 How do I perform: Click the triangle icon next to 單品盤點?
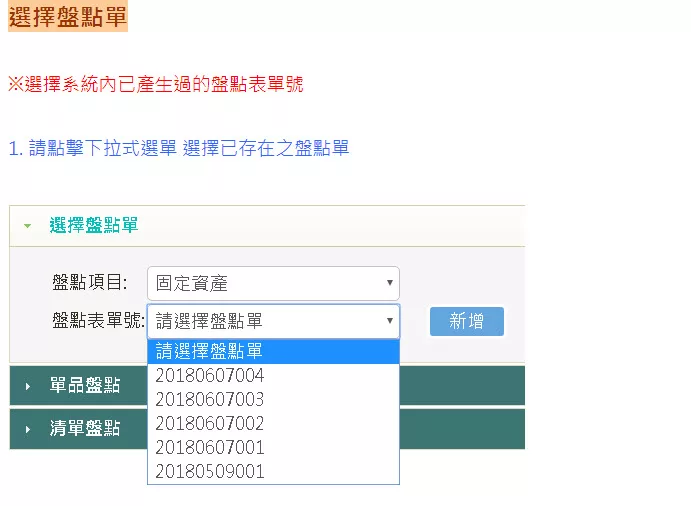[27, 386]
